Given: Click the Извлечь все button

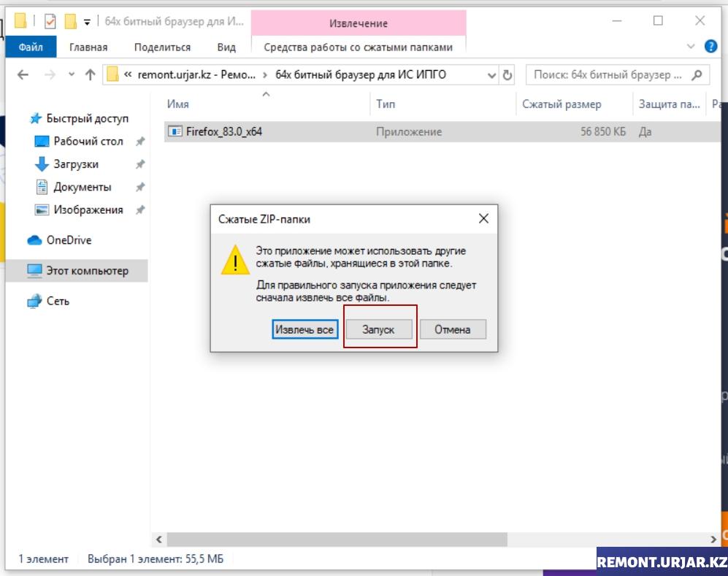Looking at the screenshot, I should tap(304, 330).
